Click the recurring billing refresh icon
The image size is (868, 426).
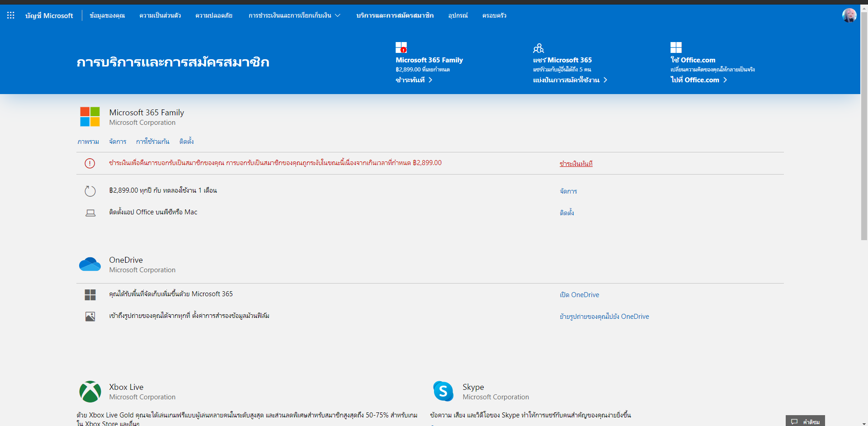pos(90,191)
